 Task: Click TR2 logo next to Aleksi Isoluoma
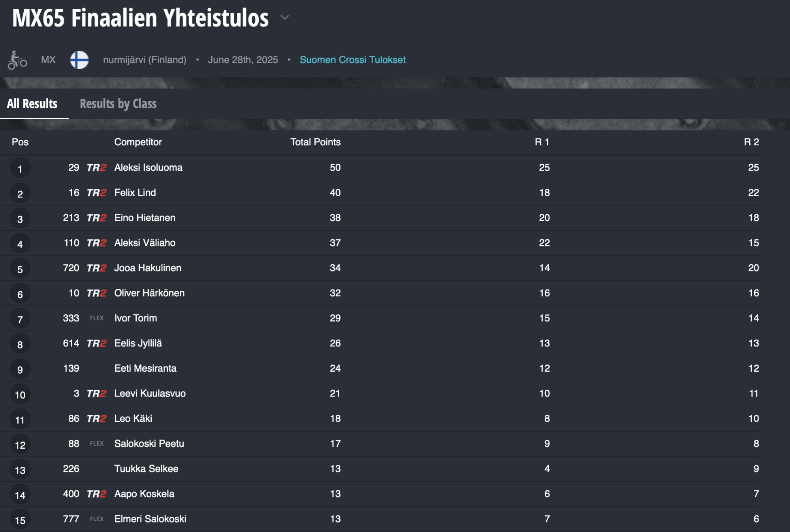(x=96, y=168)
